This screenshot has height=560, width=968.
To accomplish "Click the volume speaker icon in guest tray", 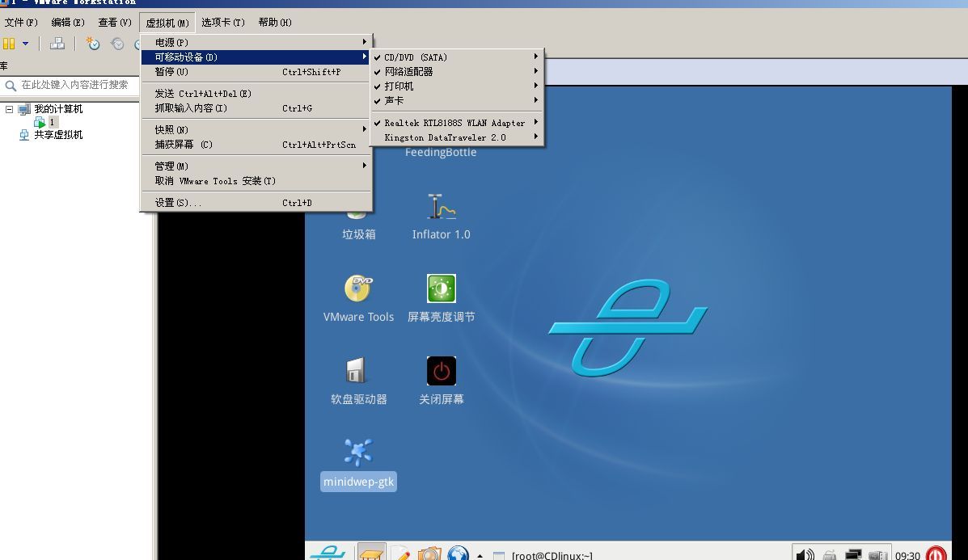I will [x=805, y=554].
